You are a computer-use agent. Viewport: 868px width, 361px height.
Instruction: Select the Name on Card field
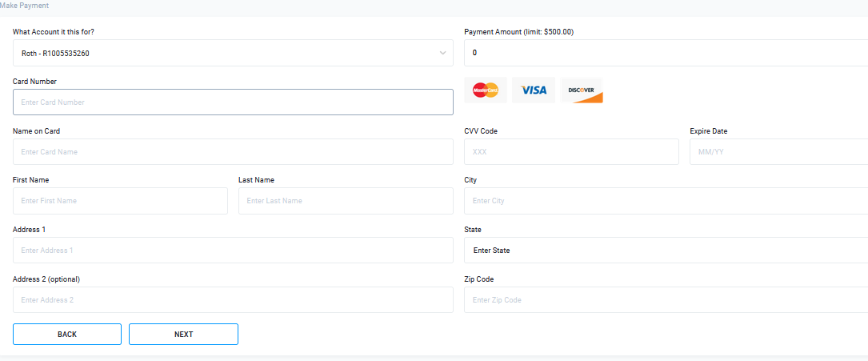tap(233, 152)
